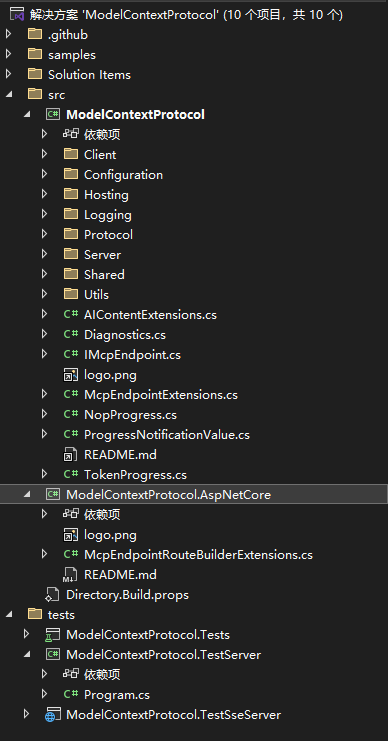The width and height of the screenshot is (388, 741).
Task: Select the Solution Items folder
Action: point(89,75)
